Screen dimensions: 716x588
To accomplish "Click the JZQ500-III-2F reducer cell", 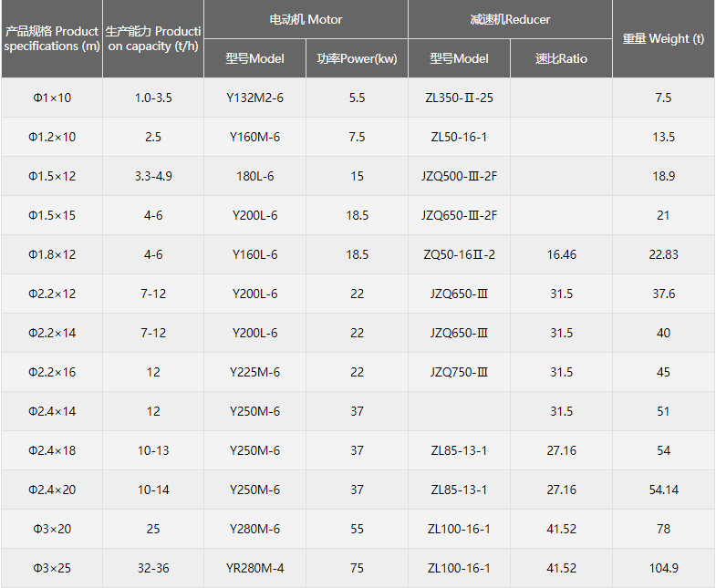I will 459,176.
